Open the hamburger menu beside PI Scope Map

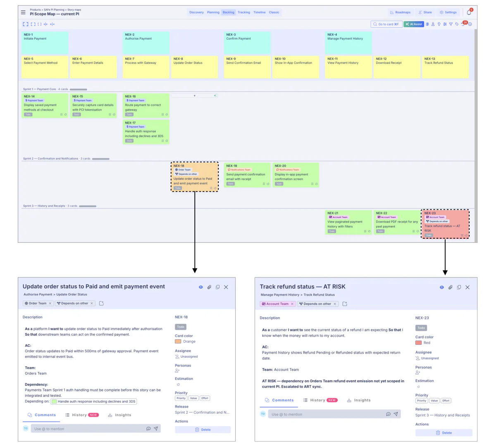23,12
